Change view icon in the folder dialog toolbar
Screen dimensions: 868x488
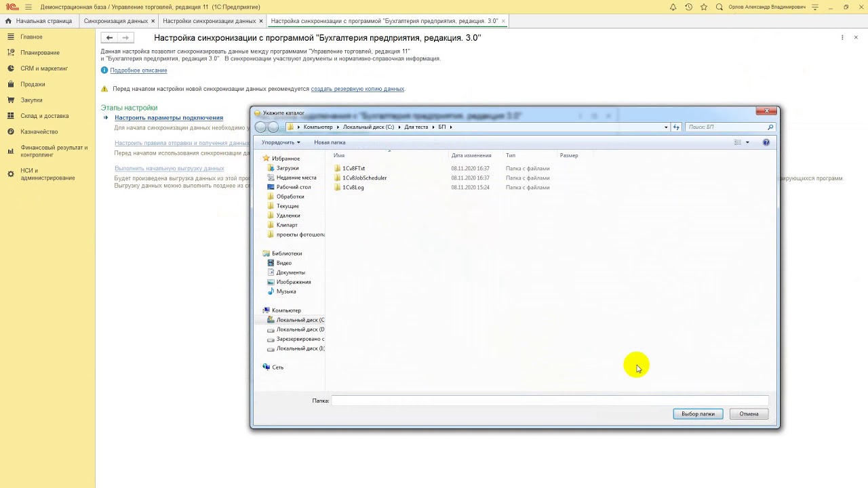[738, 142]
